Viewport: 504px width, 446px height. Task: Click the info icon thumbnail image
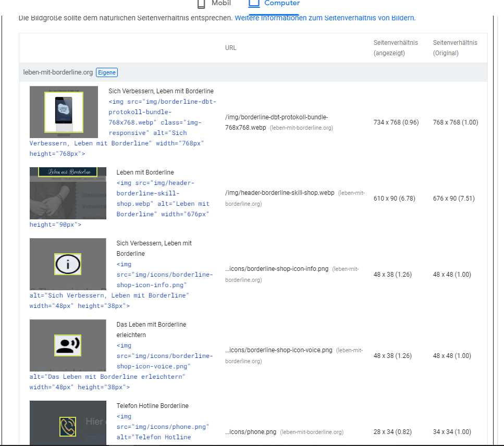point(68,264)
